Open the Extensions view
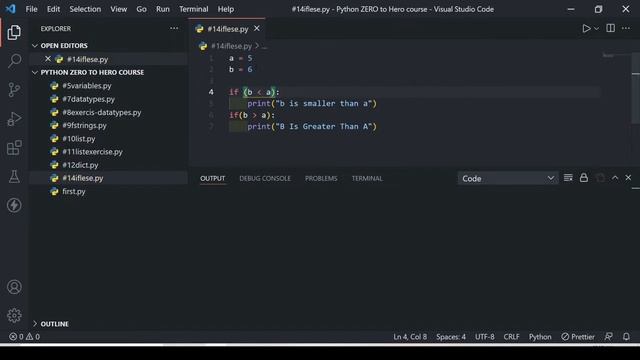Viewport: 640px width, 360px height. 14,148
